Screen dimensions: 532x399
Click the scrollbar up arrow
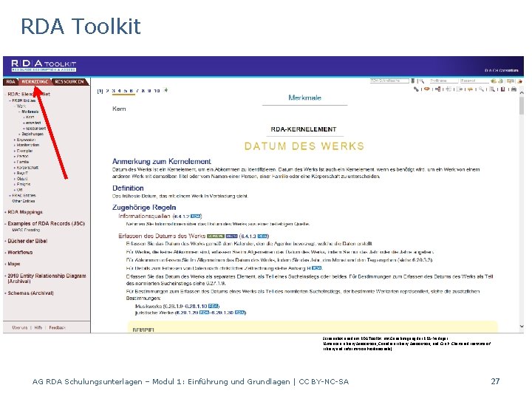pyautogui.click(x=522, y=92)
